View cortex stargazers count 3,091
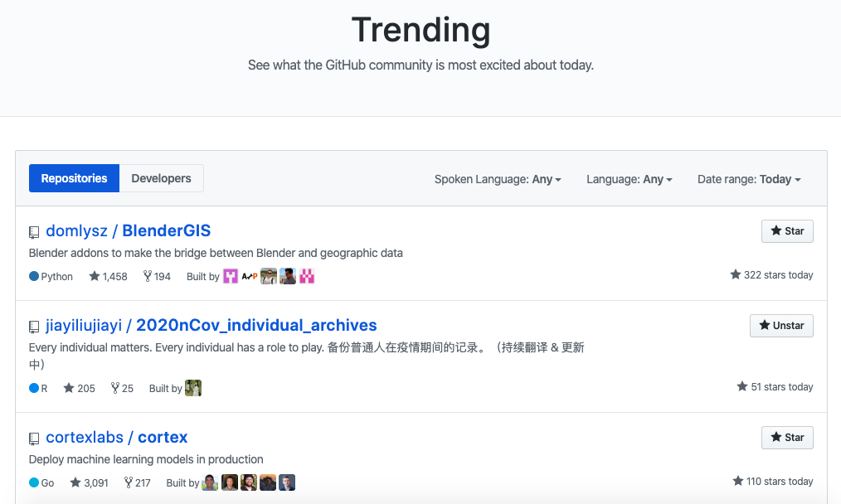 coord(89,482)
